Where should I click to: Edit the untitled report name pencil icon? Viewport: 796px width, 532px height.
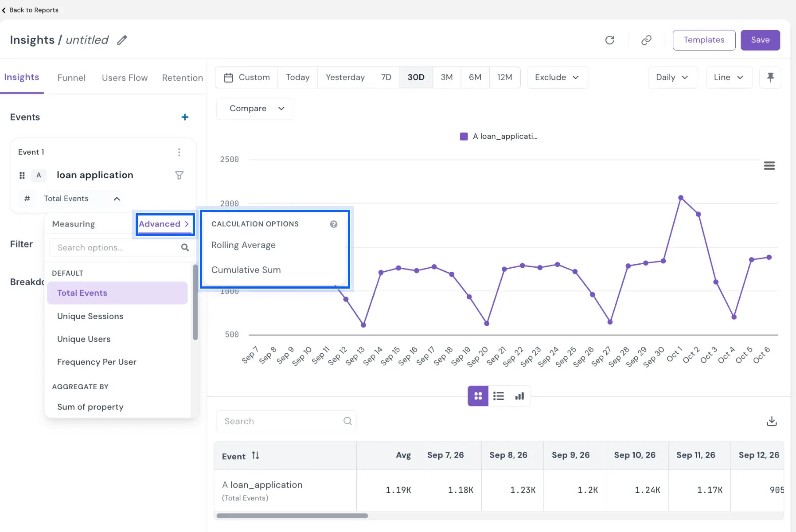122,40
